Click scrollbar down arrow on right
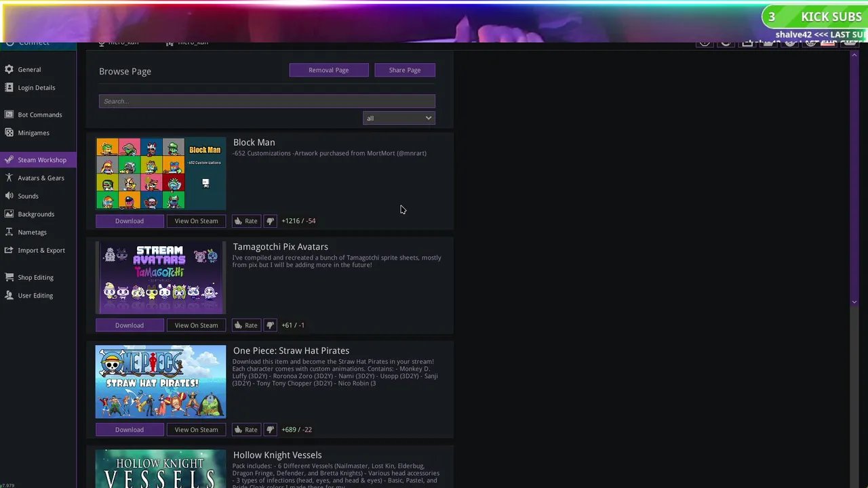This screenshot has width=868, height=488. (x=854, y=302)
